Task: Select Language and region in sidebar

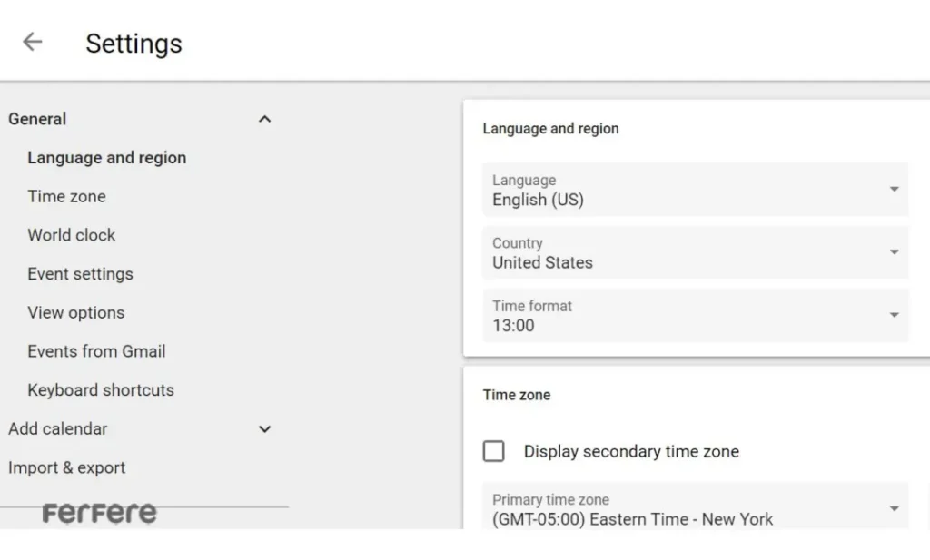Action: (106, 158)
